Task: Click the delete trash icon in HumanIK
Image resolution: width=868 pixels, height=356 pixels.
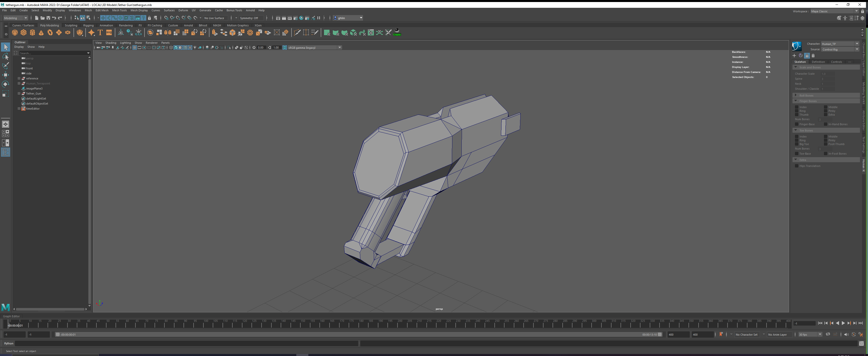Action: pyautogui.click(x=813, y=56)
